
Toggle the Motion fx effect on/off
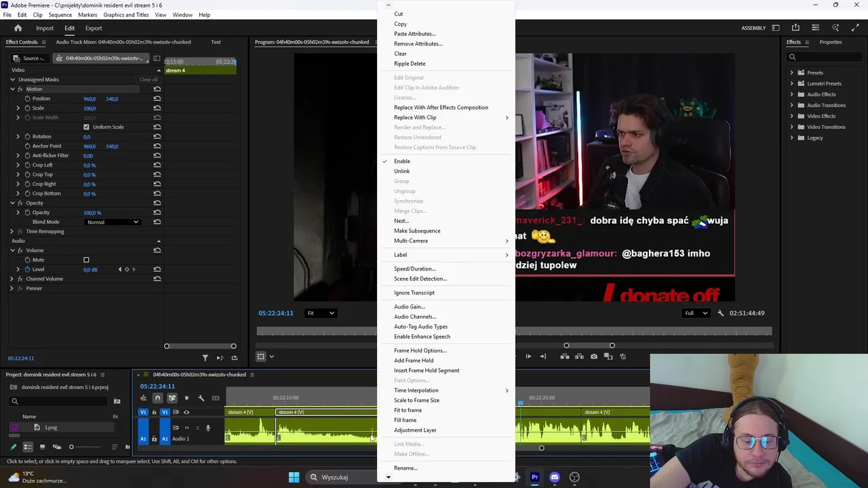(x=20, y=89)
